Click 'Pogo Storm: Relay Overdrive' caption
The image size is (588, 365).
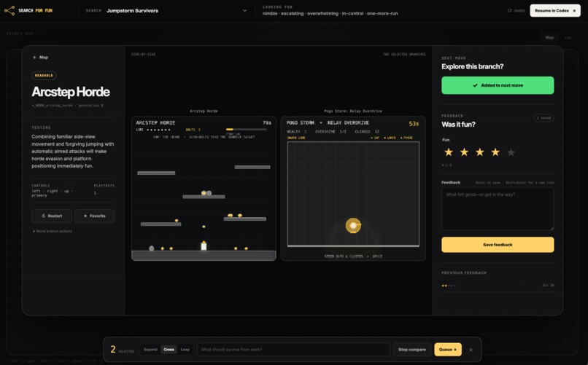pos(353,111)
